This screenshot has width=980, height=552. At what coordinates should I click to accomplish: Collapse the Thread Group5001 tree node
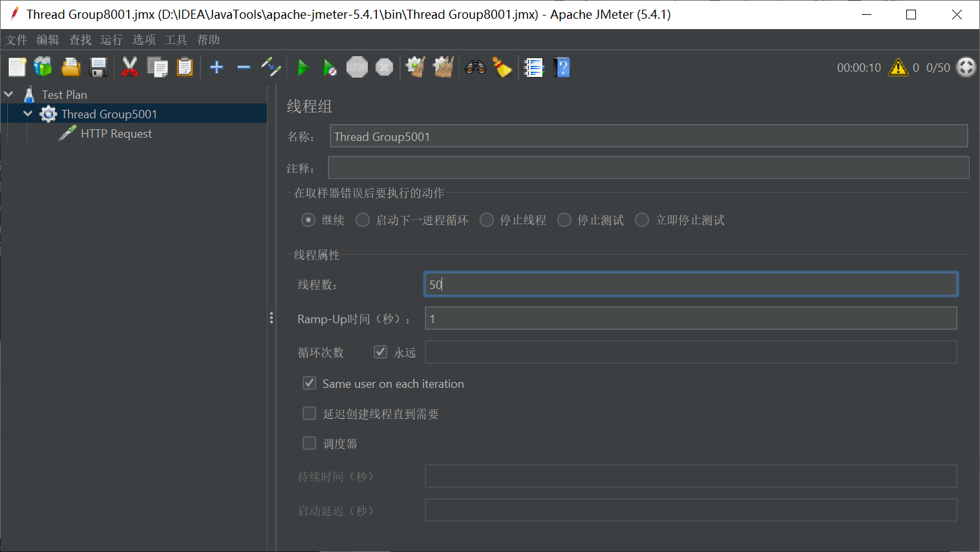(28, 114)
